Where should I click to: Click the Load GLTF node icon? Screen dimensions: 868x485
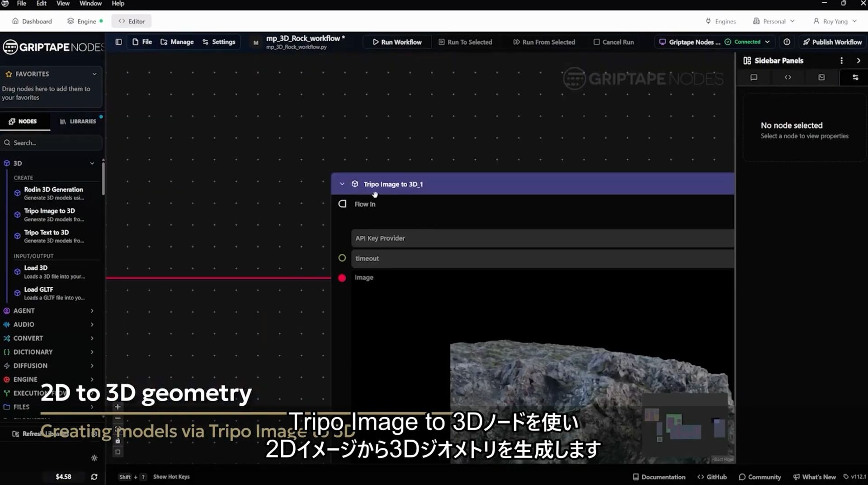[17, 293]
